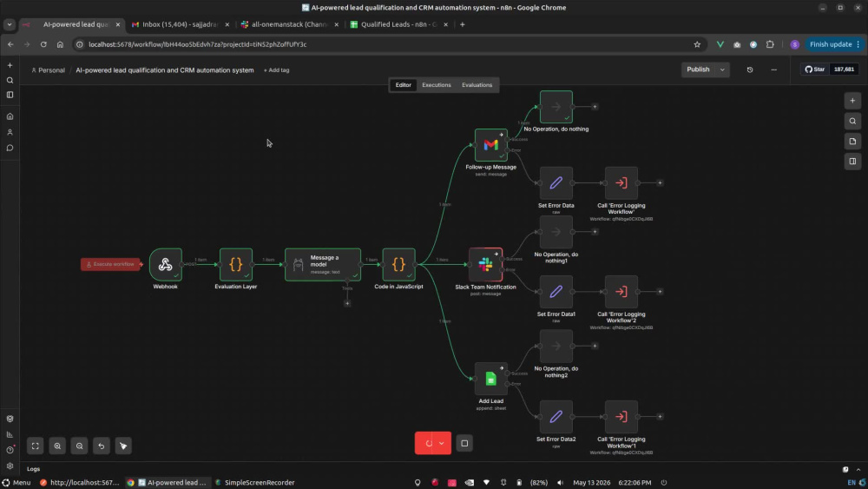This screenshot has width=868, height=489.
Task: Open the Call 'Error Logging Workflow'1 node
Action: coord(621,416)
